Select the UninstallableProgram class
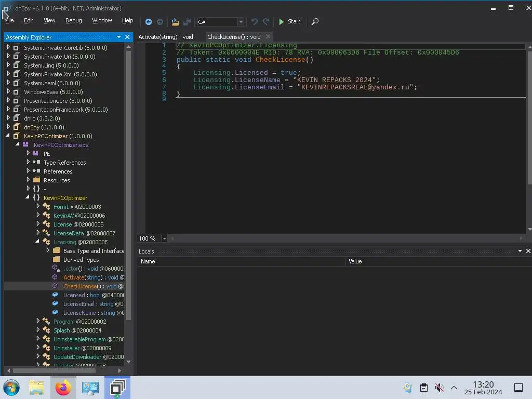 coord(88,339)
